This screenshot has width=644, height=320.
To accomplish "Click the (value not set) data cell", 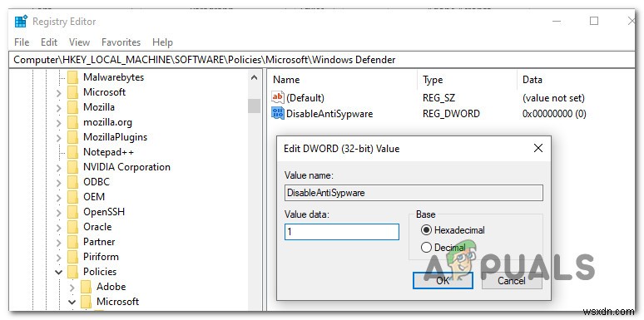I will 553,98.
